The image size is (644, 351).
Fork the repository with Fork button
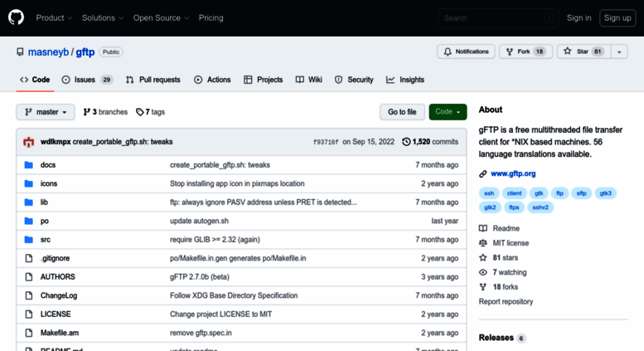525,51
